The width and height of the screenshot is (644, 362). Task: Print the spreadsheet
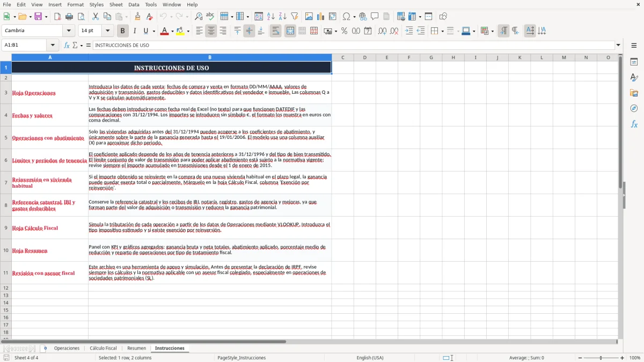point(69,17)
